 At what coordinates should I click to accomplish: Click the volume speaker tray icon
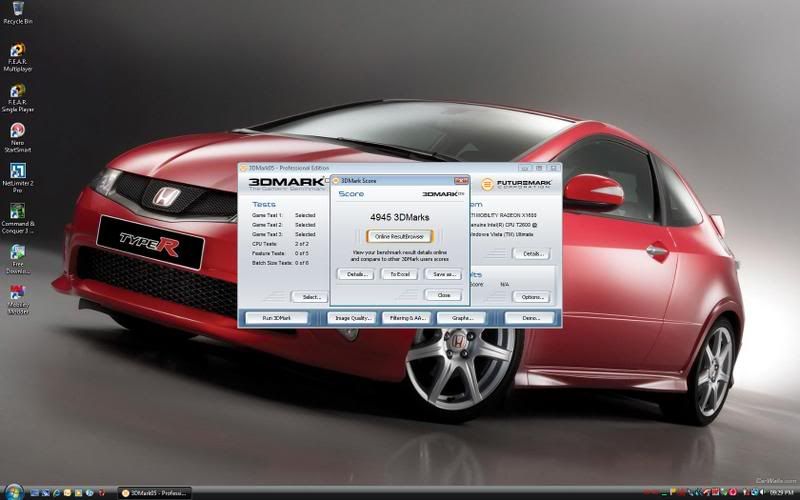tap(761, 492)
